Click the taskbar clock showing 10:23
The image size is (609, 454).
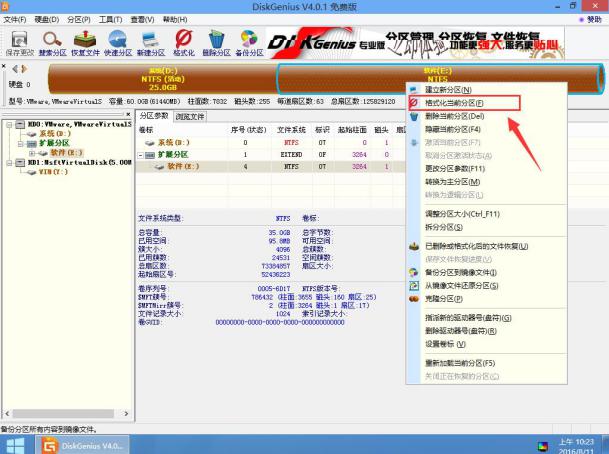point(576,446)
